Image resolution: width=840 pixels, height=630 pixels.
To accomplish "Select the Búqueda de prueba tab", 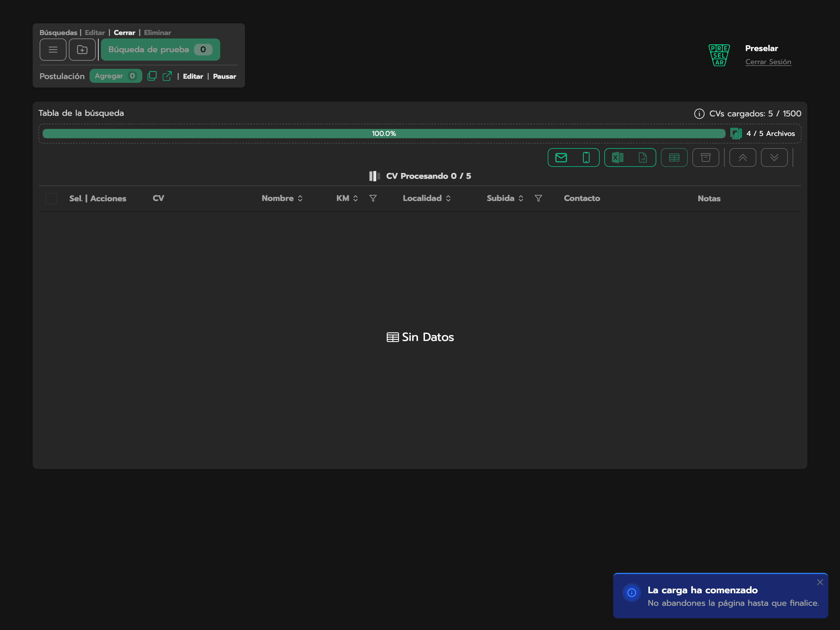I will click(x=160, y=49).
